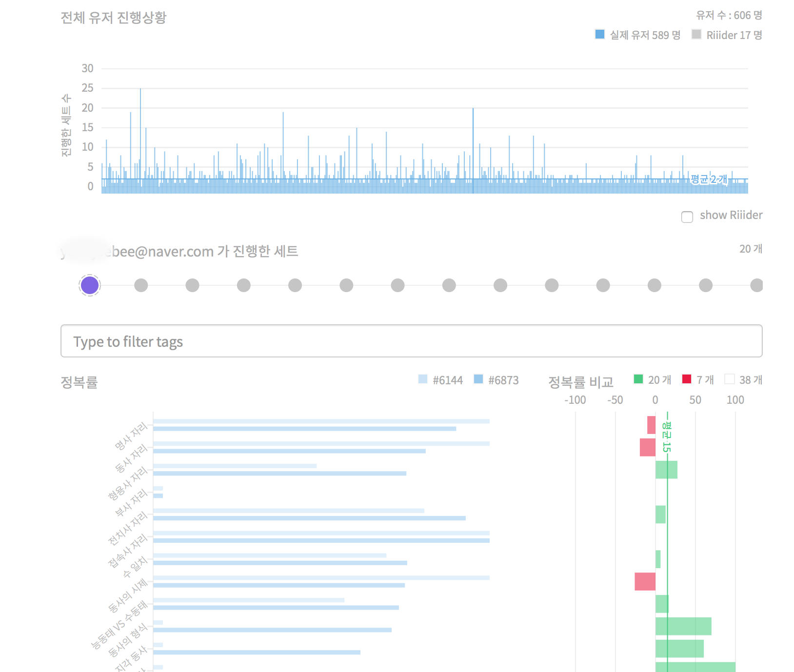Click the tallest user bar reaching 25
This screenshot has width=794, height=672.
coord(140,140)
